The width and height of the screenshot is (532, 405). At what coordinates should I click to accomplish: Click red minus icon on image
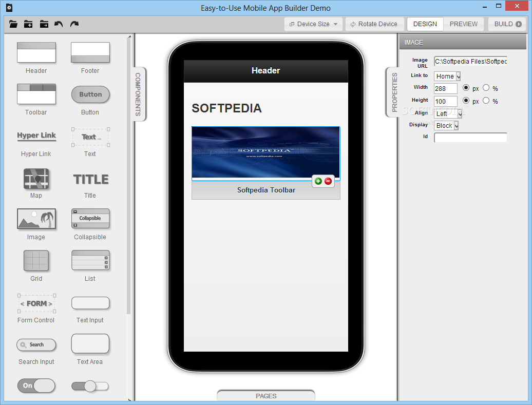click(328, 181)
